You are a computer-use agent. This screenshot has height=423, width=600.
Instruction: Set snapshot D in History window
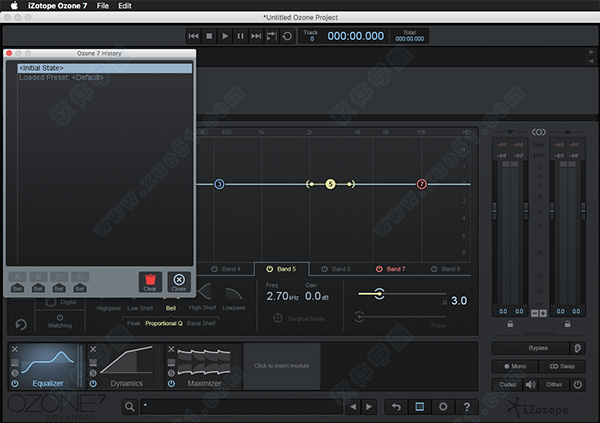[x=80, y=288]
